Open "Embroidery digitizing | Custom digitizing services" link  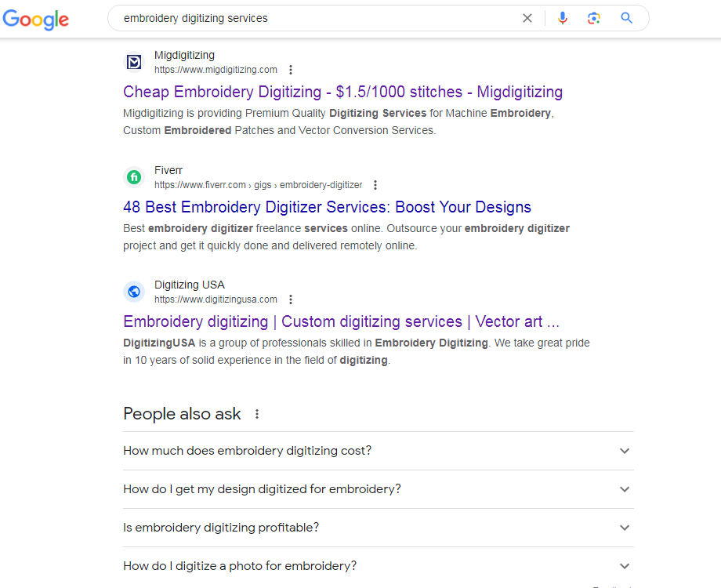click(x=341, y=321)
